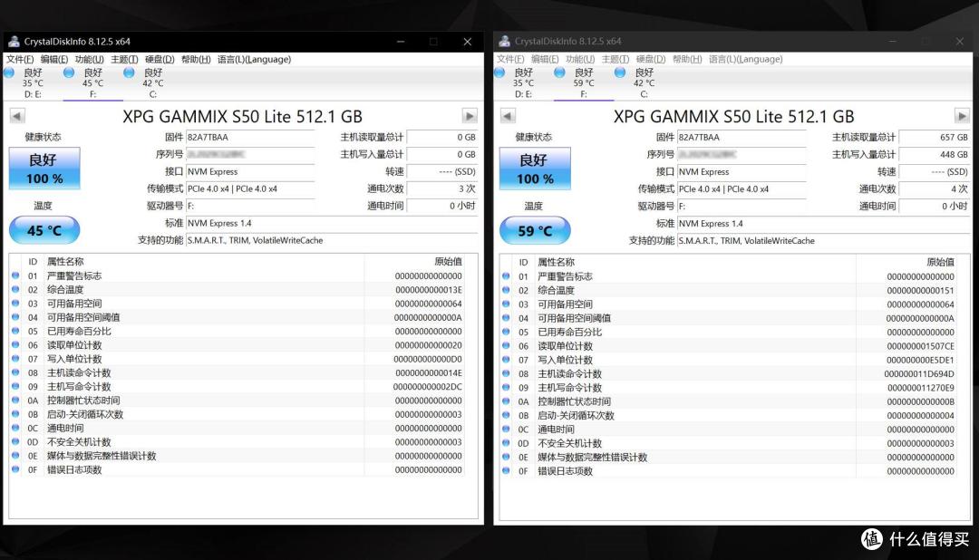979x560 pixels.
Task: Click the CrystalDiskInfo app icon, right title bar
Action: pyautogui.click(x=505, y=41)
